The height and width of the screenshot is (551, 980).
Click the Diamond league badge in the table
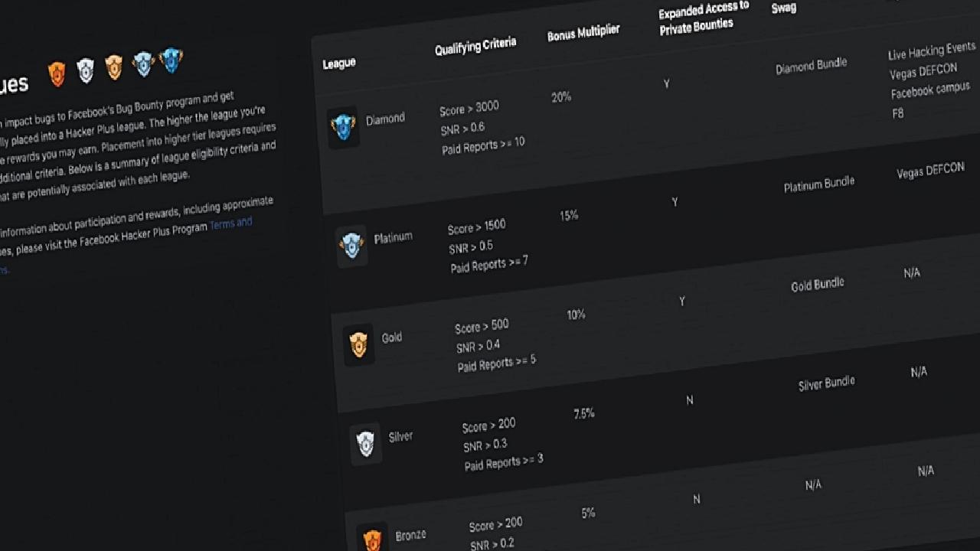click(x=343, y=127)
